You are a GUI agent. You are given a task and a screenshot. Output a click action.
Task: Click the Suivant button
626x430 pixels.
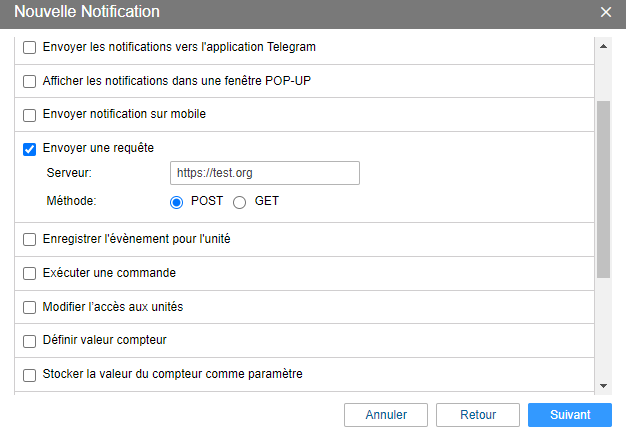coord(569,414)
